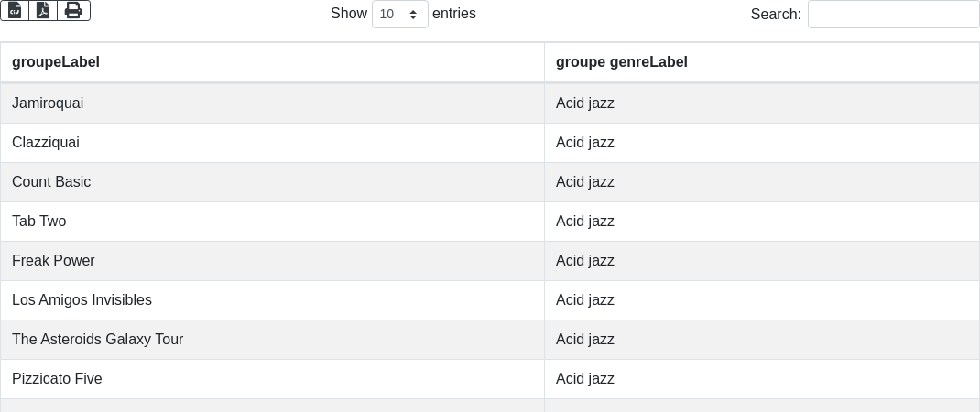Sort by groupeLabel column header
This screenshot has width=980, height=412.
56,62
